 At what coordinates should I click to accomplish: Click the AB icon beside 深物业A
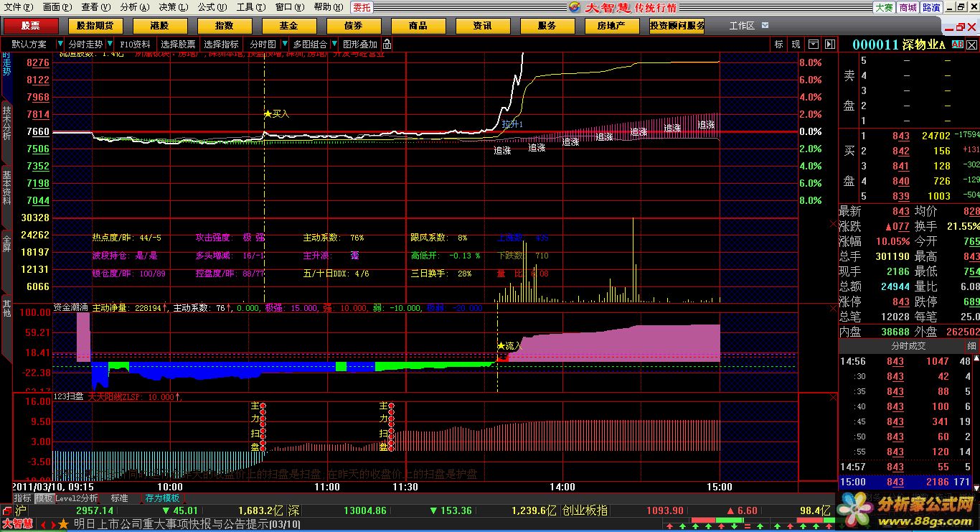(958, 45)
